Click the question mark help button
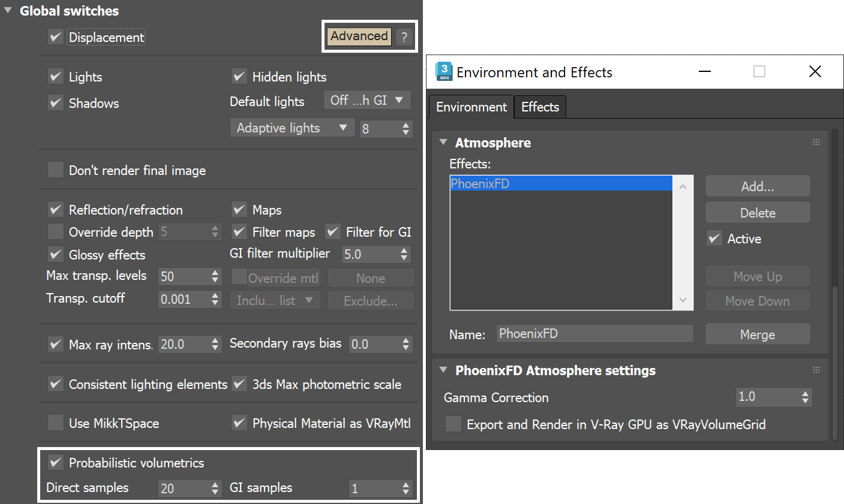The width and height of the screenshot is (844, 504). 404,37
